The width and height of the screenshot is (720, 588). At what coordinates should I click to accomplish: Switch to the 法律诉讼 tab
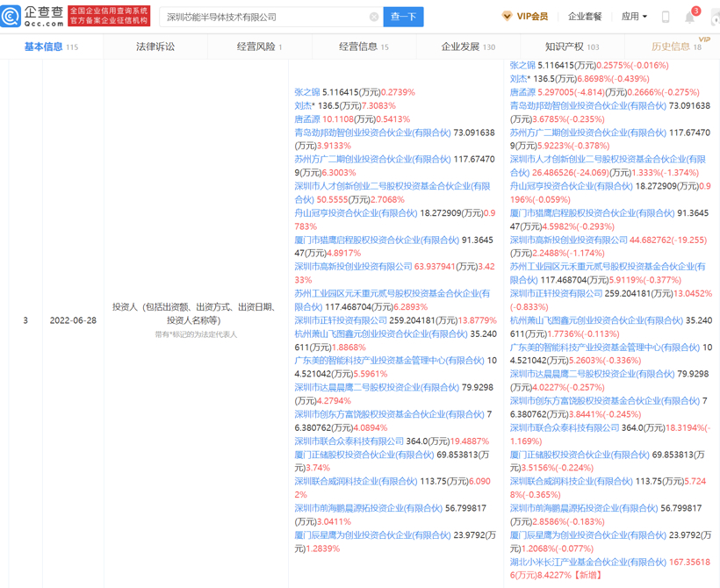[155, 47]
